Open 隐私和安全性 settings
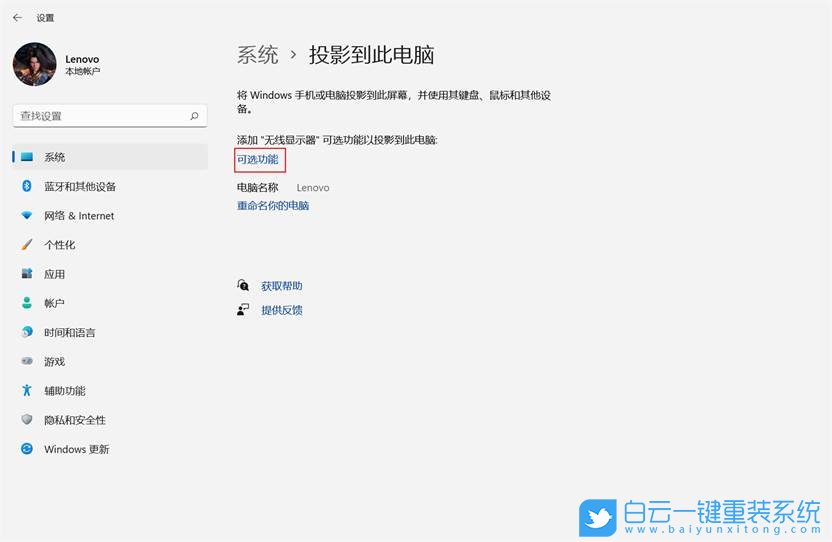 pyautogui.click(x=75, y=420)
